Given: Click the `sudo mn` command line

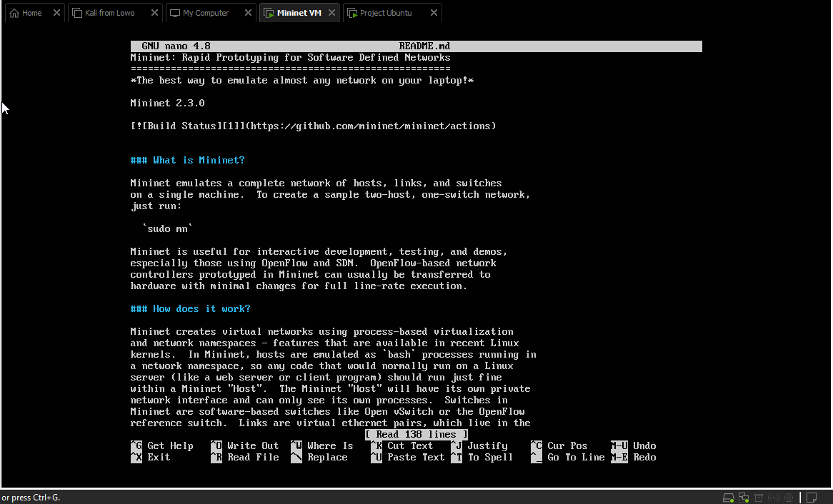Looking at the screenshot, I should pos(167,229).
